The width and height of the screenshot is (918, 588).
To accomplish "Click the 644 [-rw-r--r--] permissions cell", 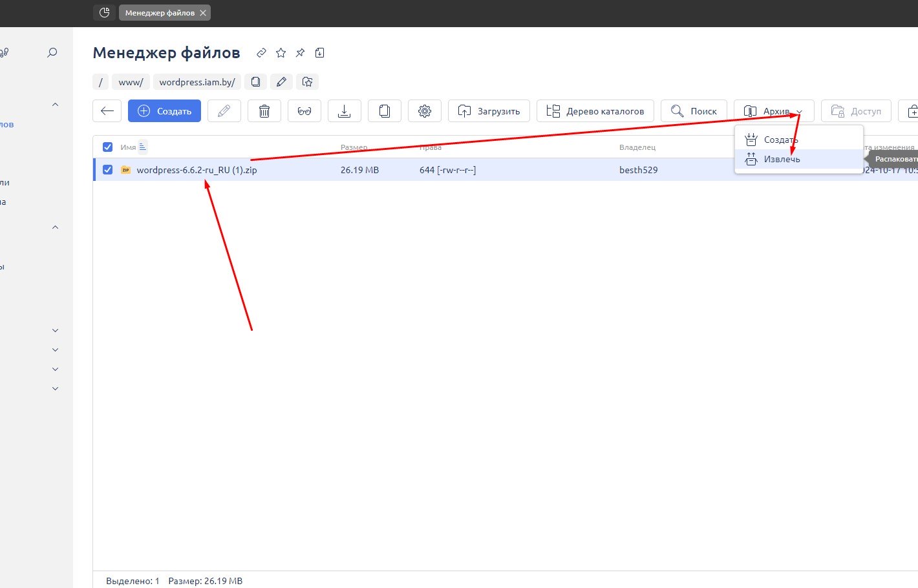I will pyautogui.click(x=448, y=170).
